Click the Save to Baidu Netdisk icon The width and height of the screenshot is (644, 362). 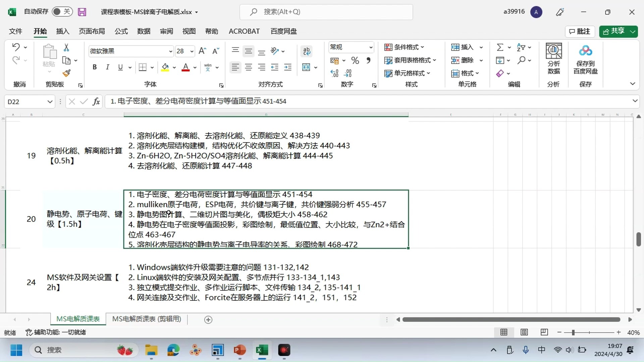pyautogui.click(x=586, y=59)
